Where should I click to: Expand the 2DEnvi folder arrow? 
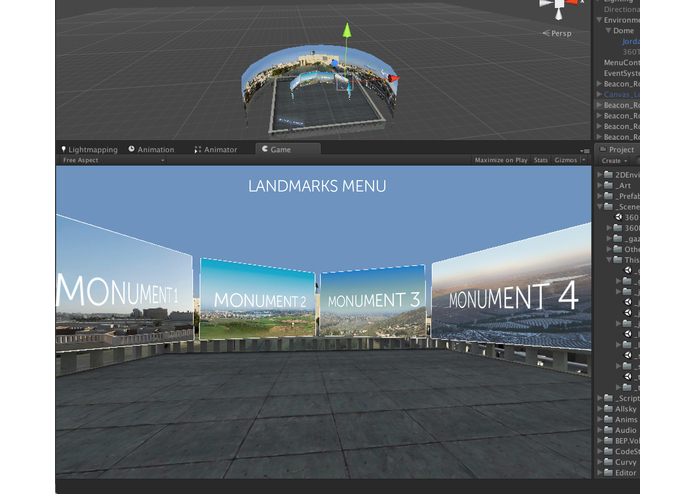(599, 175)
